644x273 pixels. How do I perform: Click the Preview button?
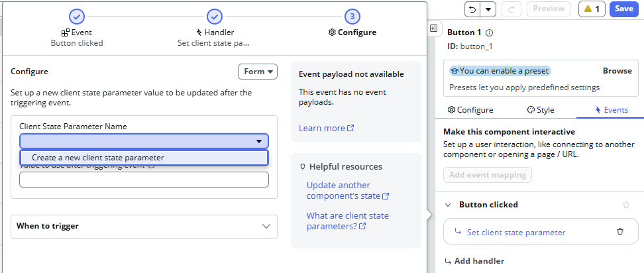pyautogui.click(x=548, y=9)
